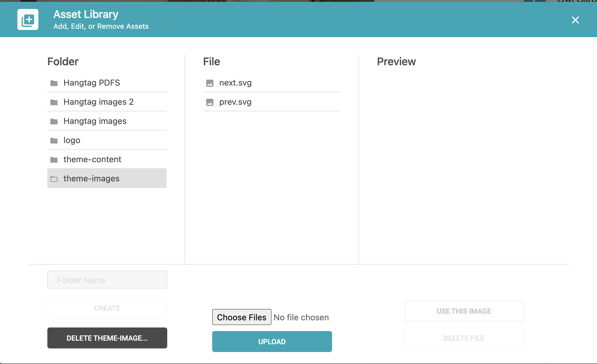Click the CREATE folder button

107,308
